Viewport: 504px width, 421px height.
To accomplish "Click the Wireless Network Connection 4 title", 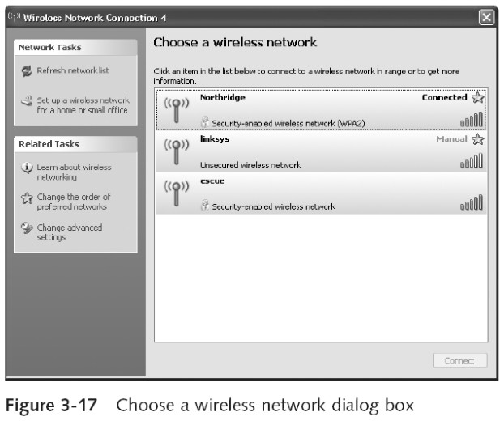I will [95, 18].
